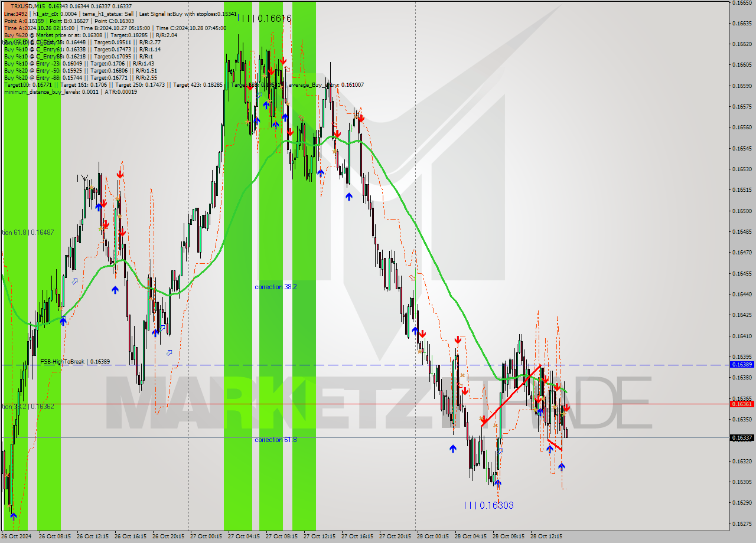
Task: Click the 'correction 61.8' label
Action: coord(275,440)
